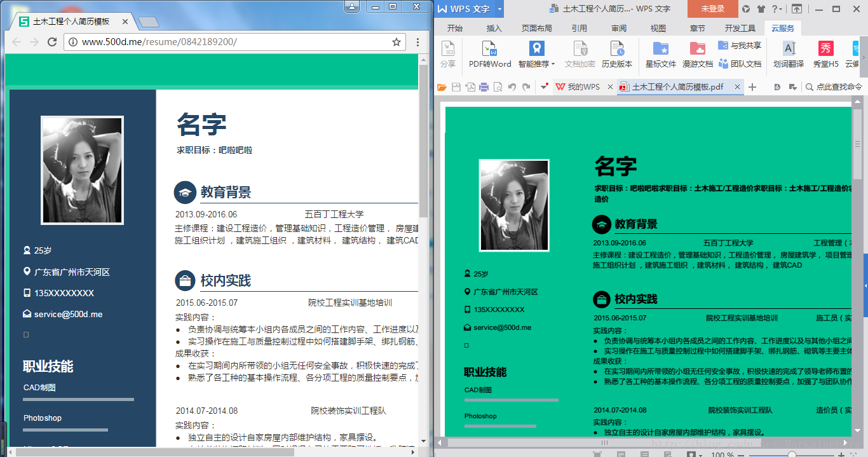The height and width of the screenshot is (457, 868).
Task: Open 团队文档 in the ribbon
Action: pos(740,64)
